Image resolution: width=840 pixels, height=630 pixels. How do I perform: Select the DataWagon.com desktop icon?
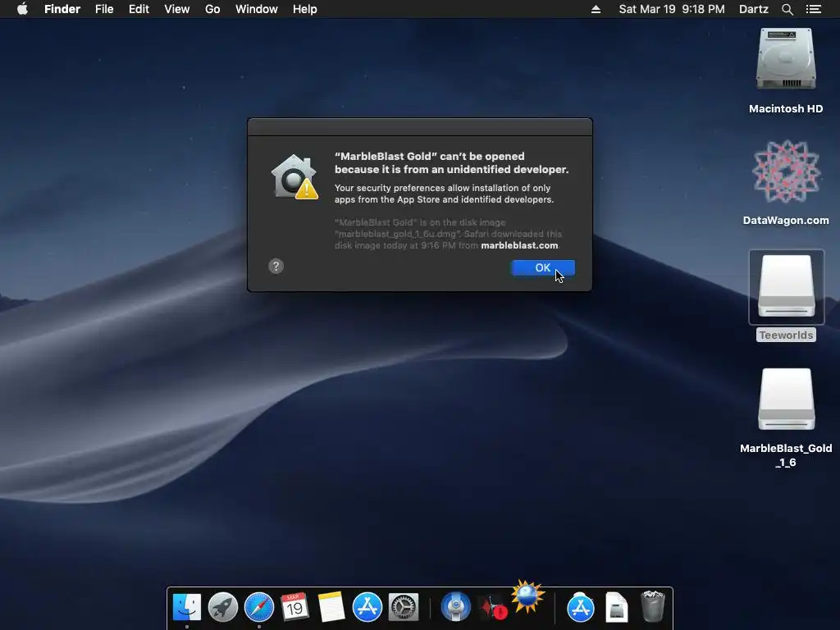[786, 172]
